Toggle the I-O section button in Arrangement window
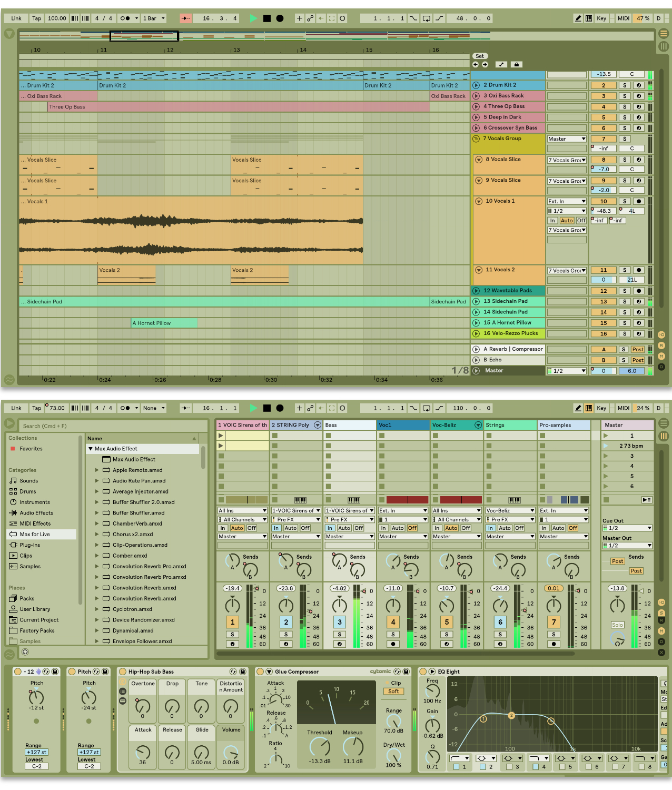The image size is (672, 790). (661, 335)
